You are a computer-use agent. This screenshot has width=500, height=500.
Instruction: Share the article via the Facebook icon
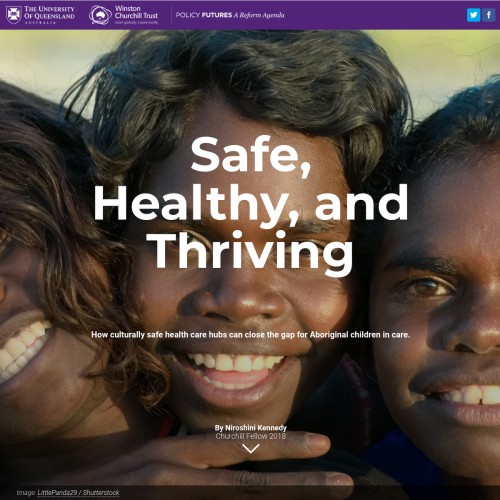(x=489, y=15)
